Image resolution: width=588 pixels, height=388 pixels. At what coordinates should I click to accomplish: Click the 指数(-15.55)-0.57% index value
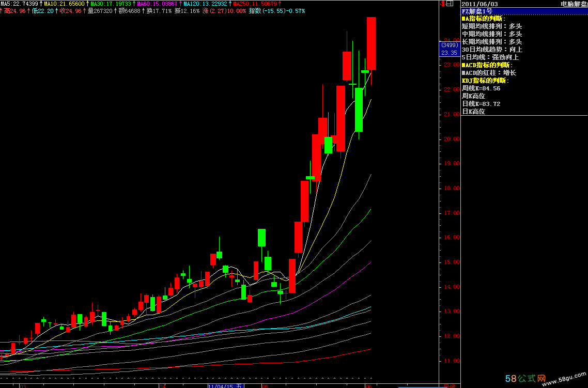point(277,11)
